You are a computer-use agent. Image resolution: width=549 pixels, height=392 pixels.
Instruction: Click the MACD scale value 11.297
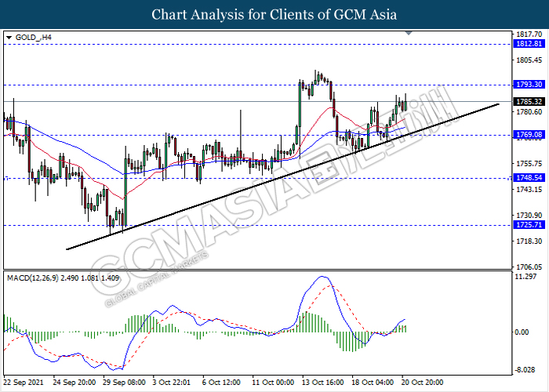pos(526,277)
